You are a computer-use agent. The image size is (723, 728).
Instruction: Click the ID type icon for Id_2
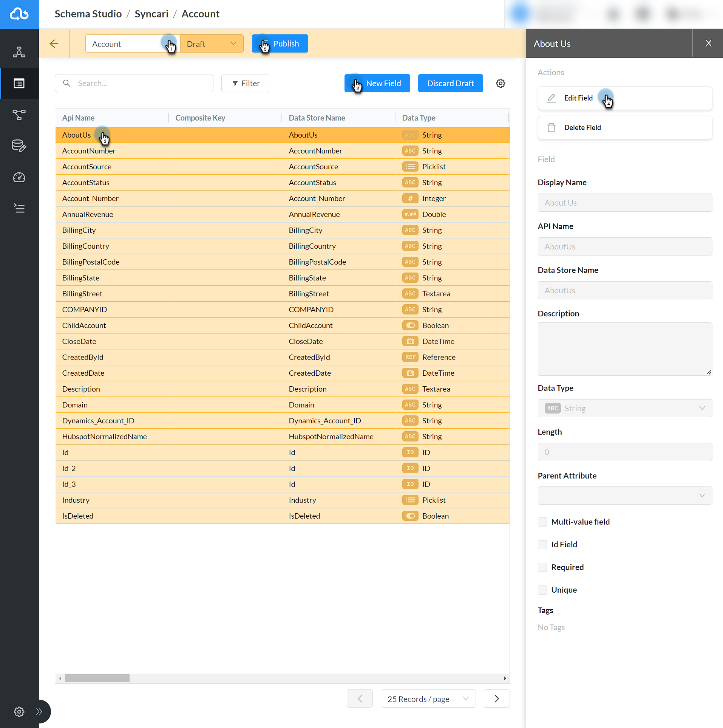pos(410,468)
